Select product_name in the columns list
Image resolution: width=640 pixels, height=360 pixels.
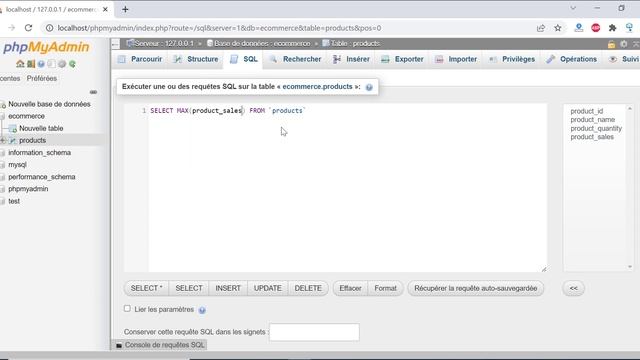593,120
